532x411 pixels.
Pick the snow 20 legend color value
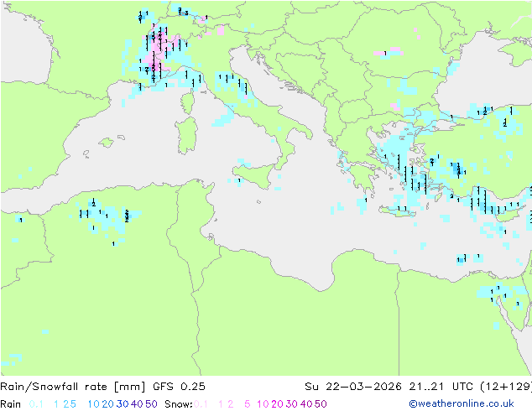[277, 404]
